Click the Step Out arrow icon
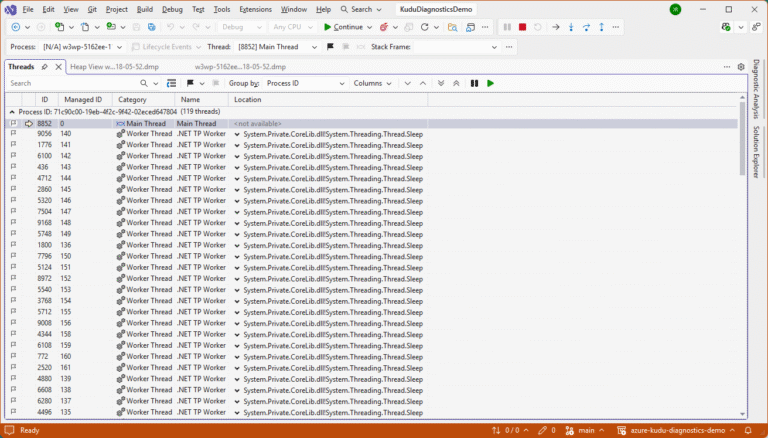Screen dimensions: 768x438 point(601,27)
